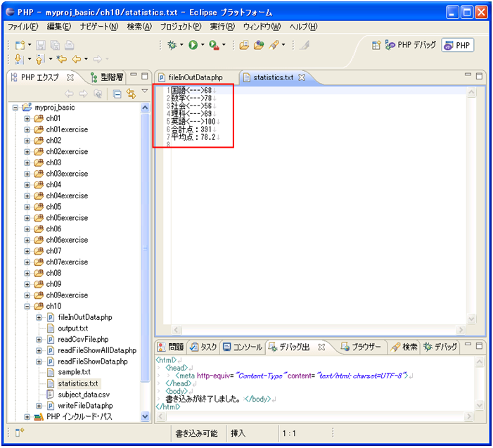Expand the ch05 folder in tree

pyautogui.click(x=27, y=207)
